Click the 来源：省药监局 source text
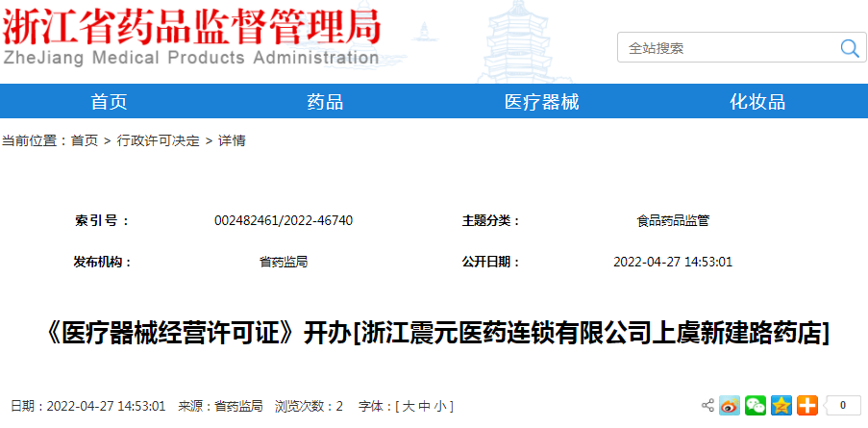868x428 pixels. 220,407
